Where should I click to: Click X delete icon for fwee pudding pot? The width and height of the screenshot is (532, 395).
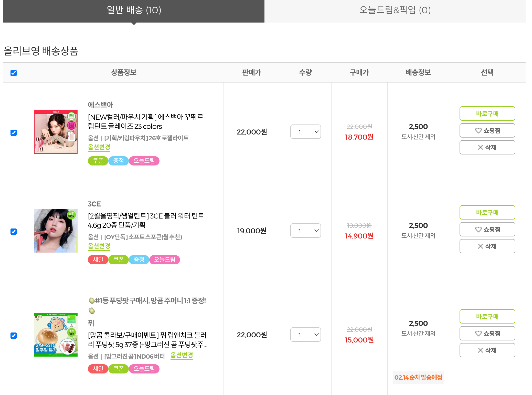coord(480,350)
